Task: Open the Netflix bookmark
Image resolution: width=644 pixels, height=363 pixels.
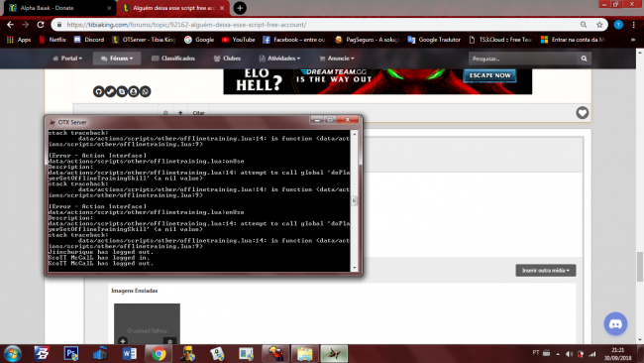Action: pos(53,40)
